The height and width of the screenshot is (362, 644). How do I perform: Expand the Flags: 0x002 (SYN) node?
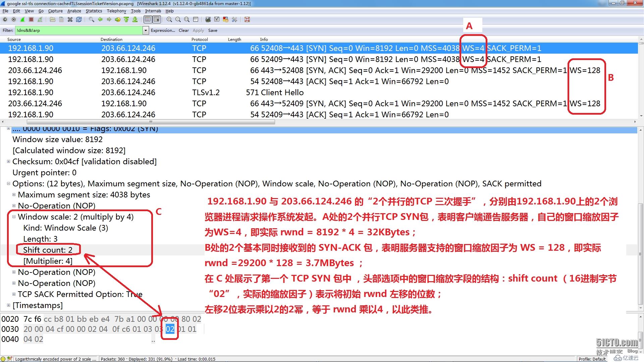pos(8,128)
